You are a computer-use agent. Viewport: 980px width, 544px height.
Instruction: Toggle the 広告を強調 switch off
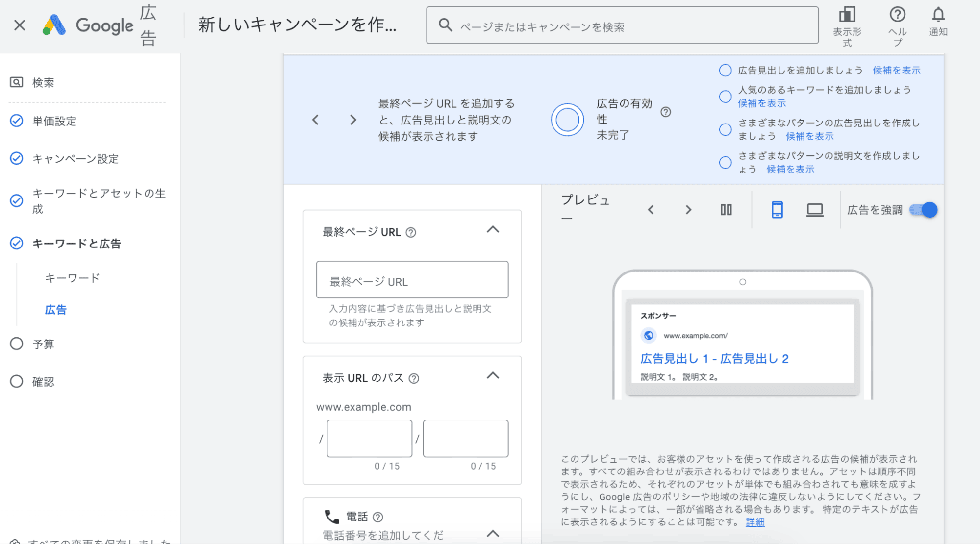point(924,210)
